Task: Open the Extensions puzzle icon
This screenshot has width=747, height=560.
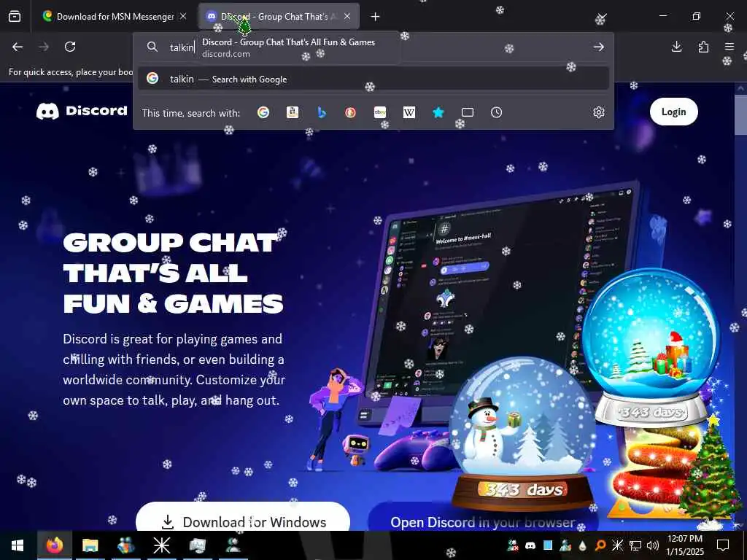Action: coord(703,47)
